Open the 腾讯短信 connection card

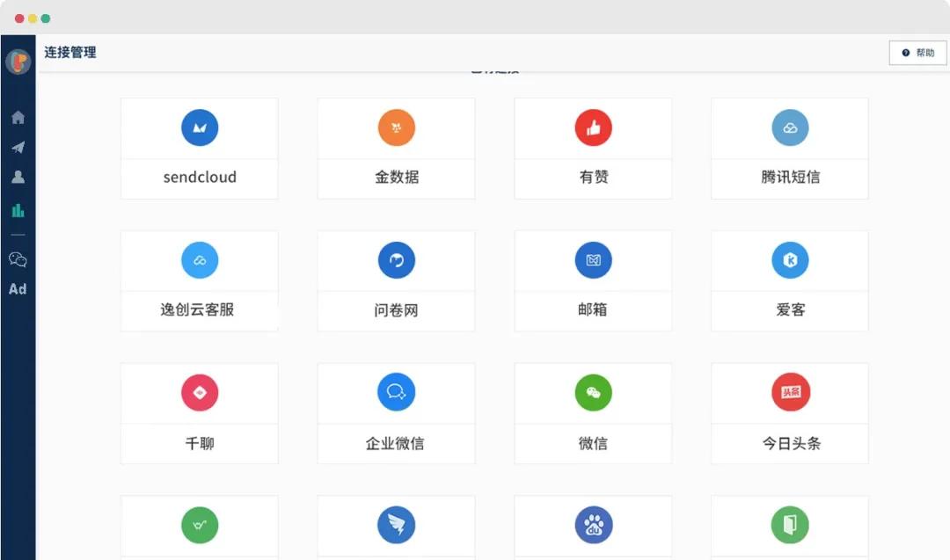pyautogui.click(x=789, y=147)
